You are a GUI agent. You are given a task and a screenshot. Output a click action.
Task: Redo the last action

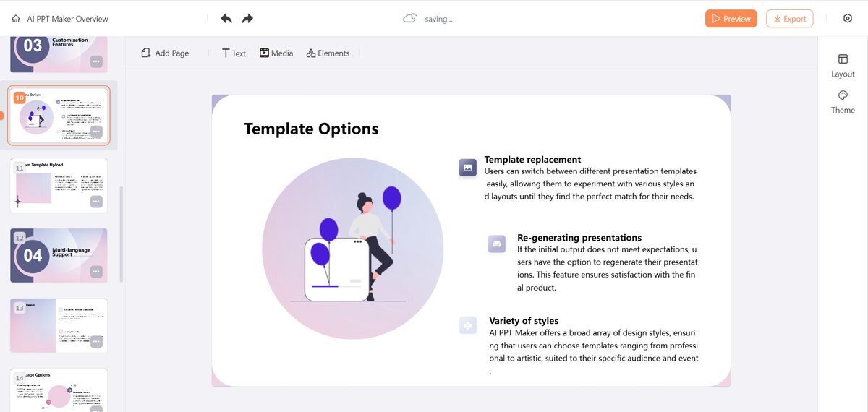[247, 19]
